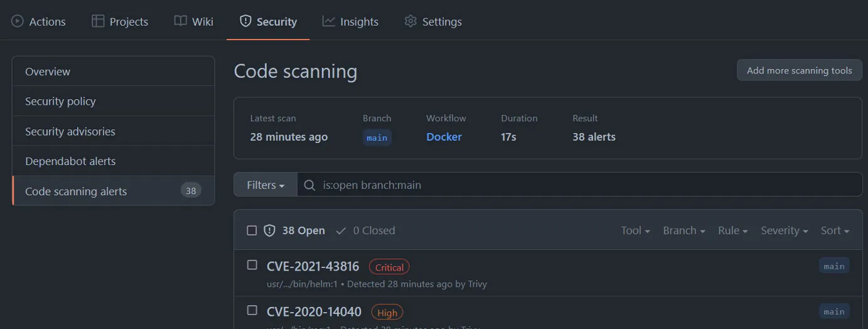The image size is (868, 329).
Task: Click the '17s' duration value
Action: tap(508, 137)
